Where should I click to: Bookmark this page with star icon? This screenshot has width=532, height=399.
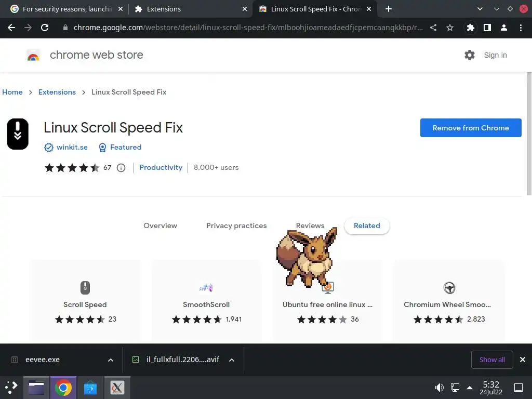[x=450, y=28]
